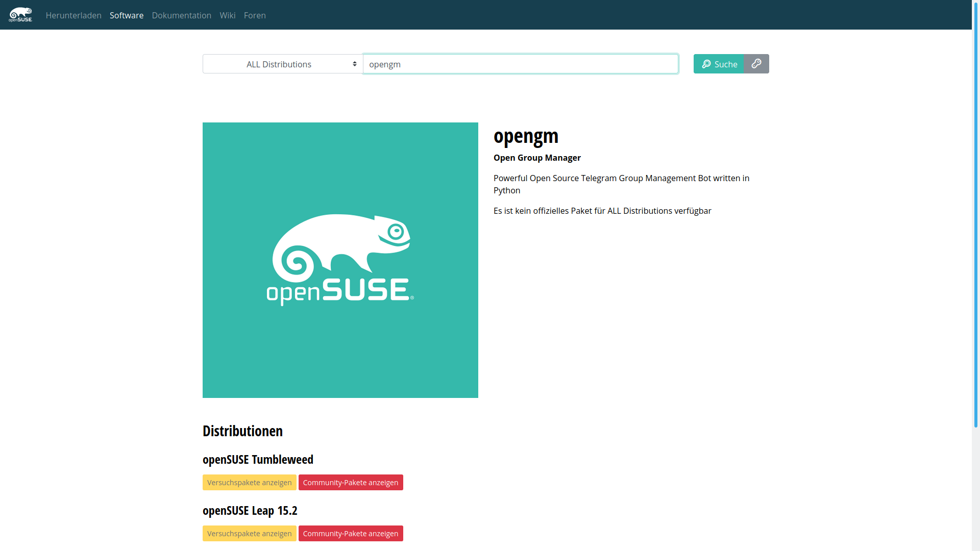Go to the Software section
Image resolution: width=980 pixels, height=551 pixels.
[127, 15]
